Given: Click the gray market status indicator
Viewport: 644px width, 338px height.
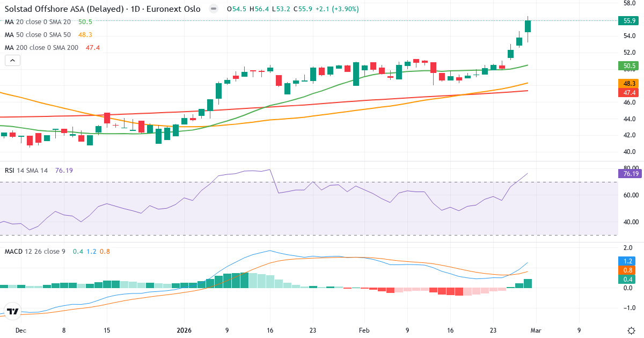Looking at the screenshot, I should tap(214, 9).
